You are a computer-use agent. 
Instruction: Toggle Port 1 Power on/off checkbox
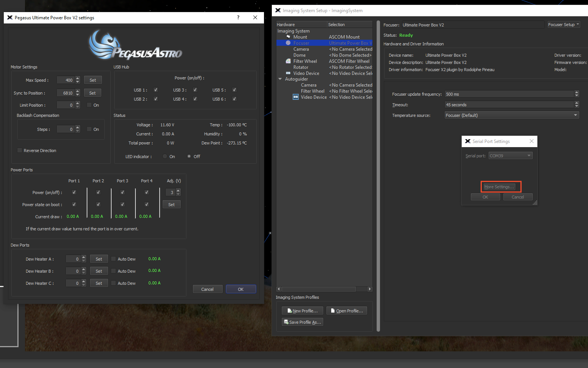[x=74, y=192]
